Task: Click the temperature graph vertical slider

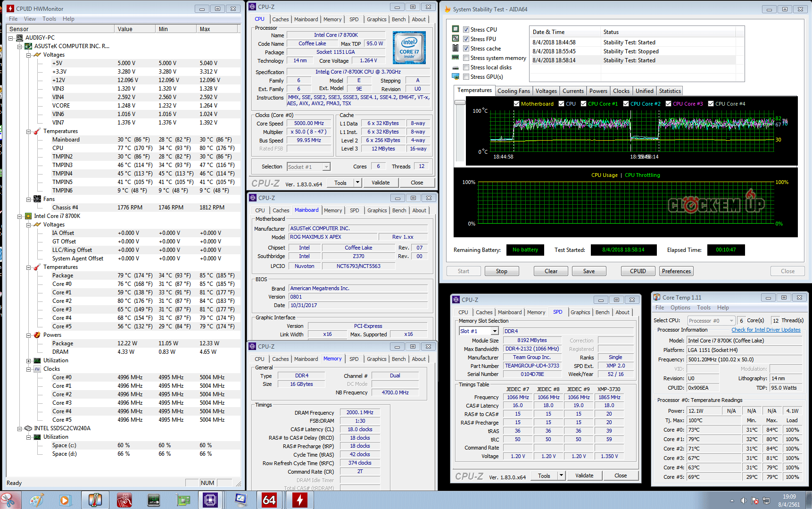Action: (460, 102)
